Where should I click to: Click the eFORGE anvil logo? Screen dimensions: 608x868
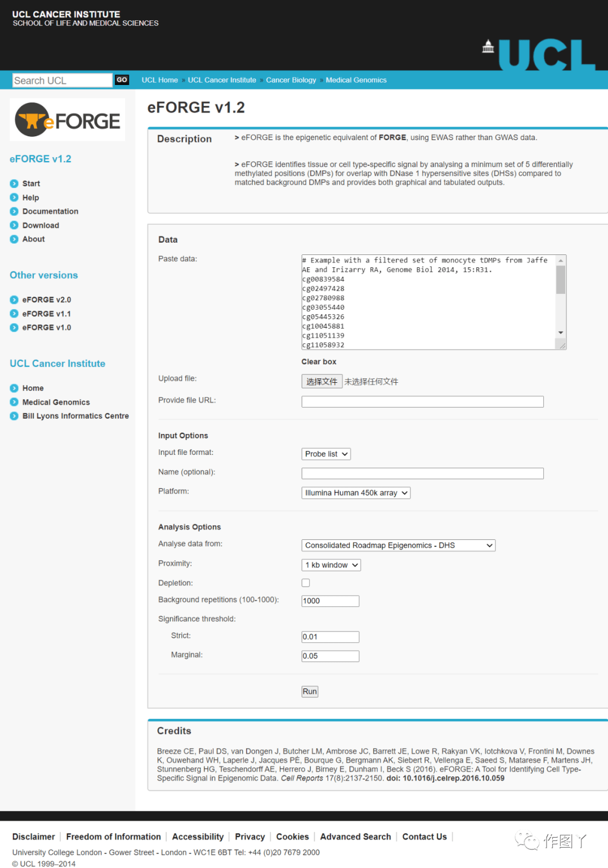pos(68,120)
